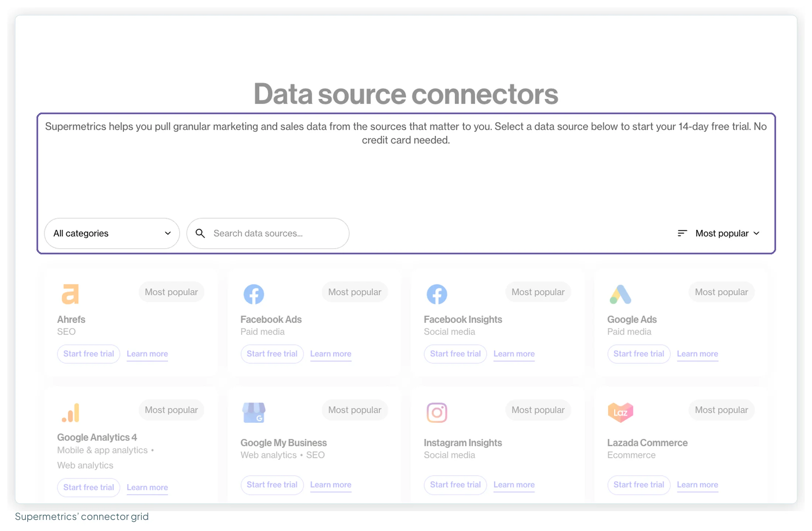Screen dimensions: 812x531
Task: Click the Lazada Commerce logo icon
Action: (x=620, y=412)
